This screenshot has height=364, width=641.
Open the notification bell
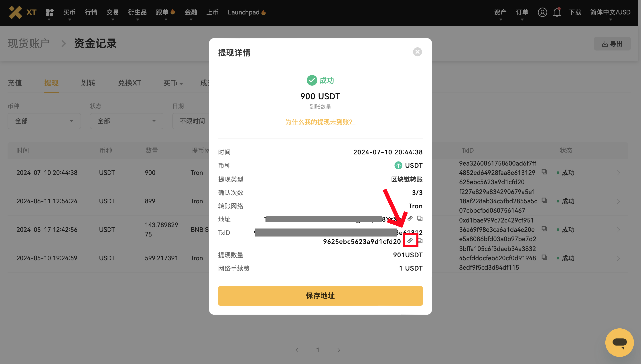tap(557, 12)
